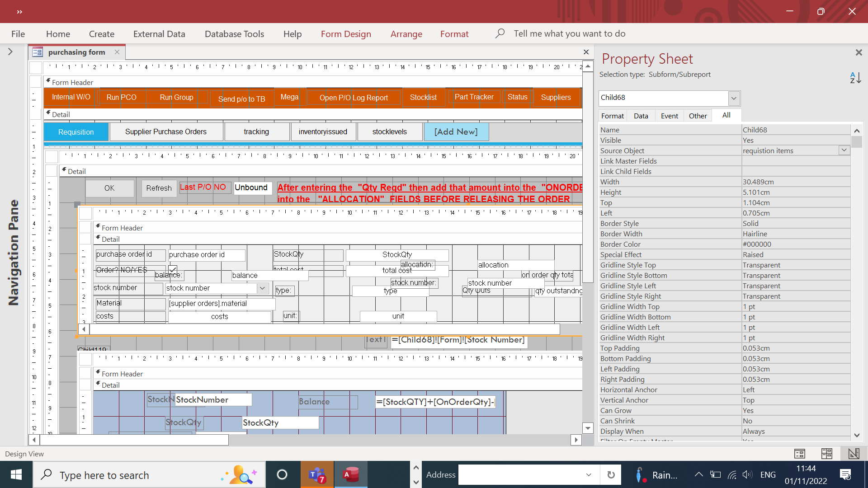Open the Child68 object selector dropdown

tap(734, 98)
